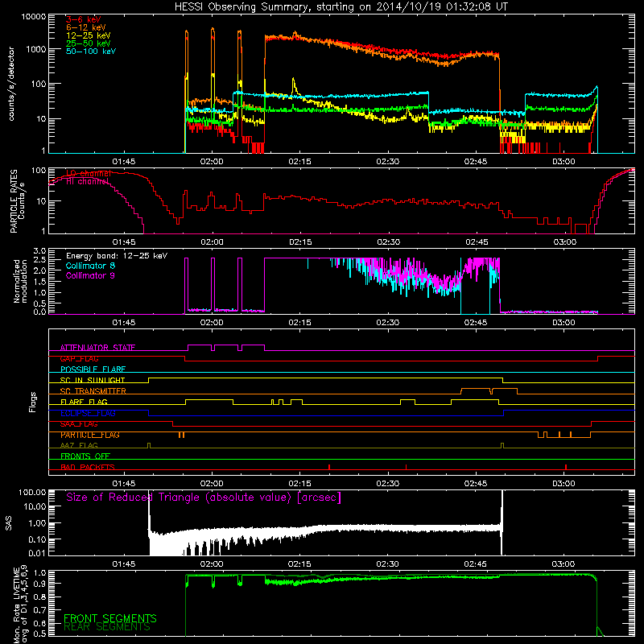Click the HESSI Observing Summary title text
Screen dimensions: 644x644
click(341, 6)
